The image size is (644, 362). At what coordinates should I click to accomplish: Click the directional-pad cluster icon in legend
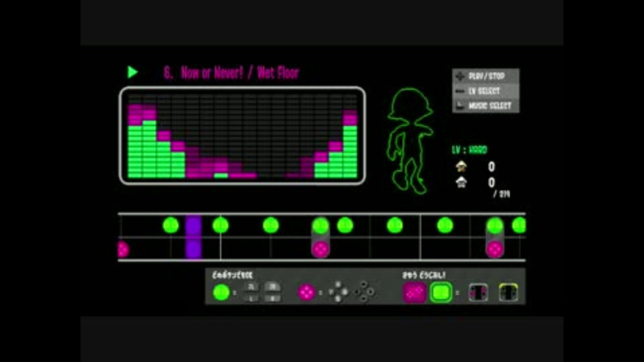[364, 292]
